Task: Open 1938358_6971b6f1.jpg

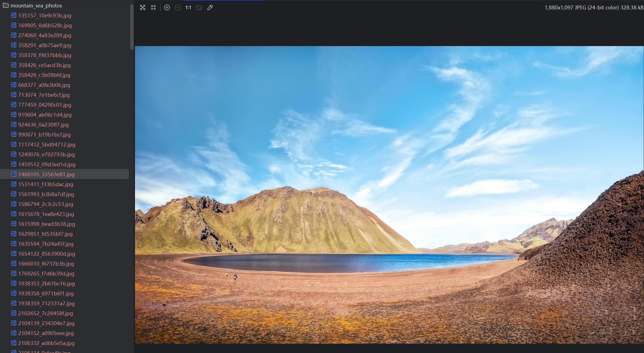Action: tap(46, 293)
